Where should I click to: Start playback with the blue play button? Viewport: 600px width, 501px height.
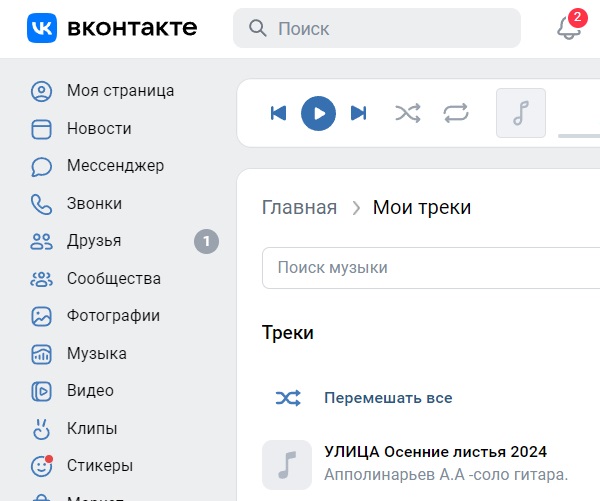(318, 113)
